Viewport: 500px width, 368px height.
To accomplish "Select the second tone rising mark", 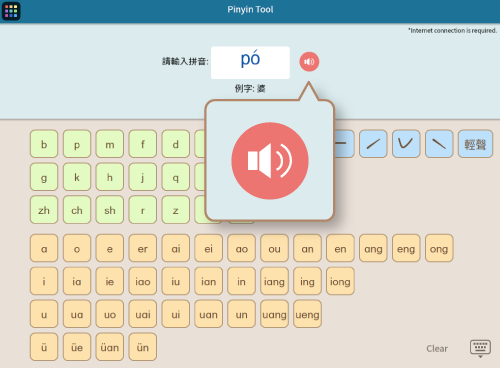I will (373, 144).
